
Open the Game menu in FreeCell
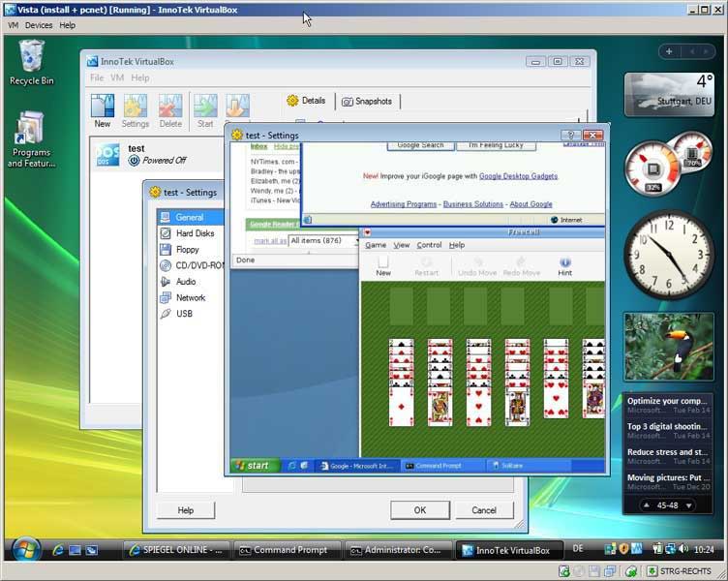[376, 245]
